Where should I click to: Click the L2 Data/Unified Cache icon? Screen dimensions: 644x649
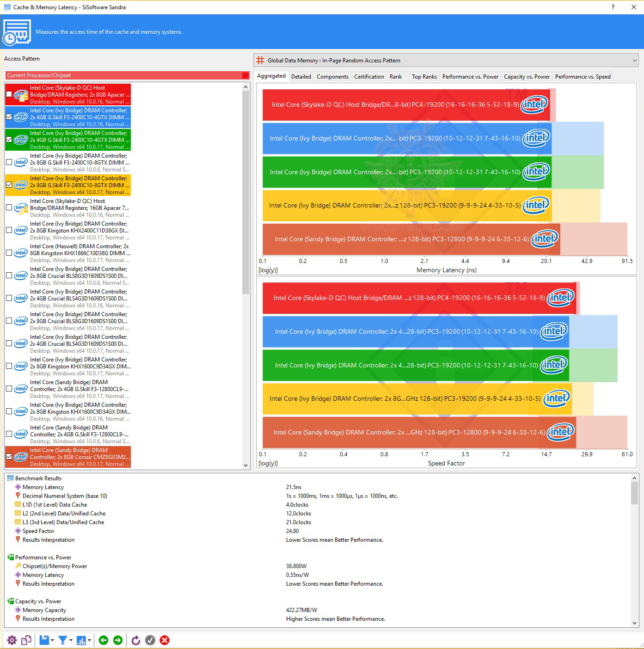(18, 514)
